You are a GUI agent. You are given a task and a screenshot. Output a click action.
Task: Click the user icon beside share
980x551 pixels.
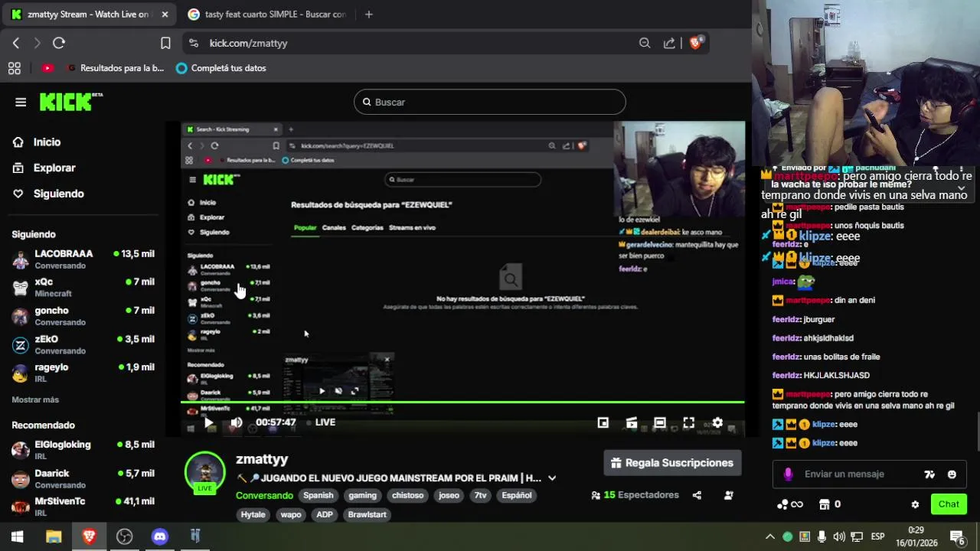[x=728, y=495]
